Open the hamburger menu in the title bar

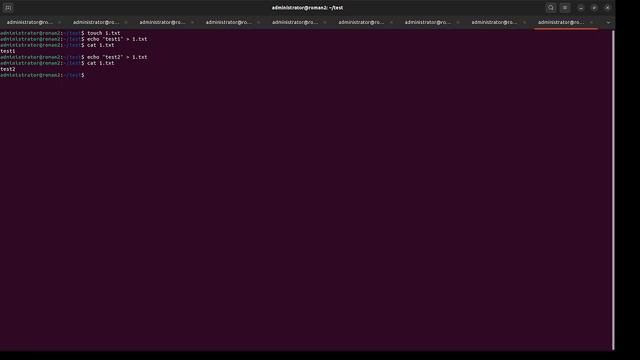[x=565, y=8]
